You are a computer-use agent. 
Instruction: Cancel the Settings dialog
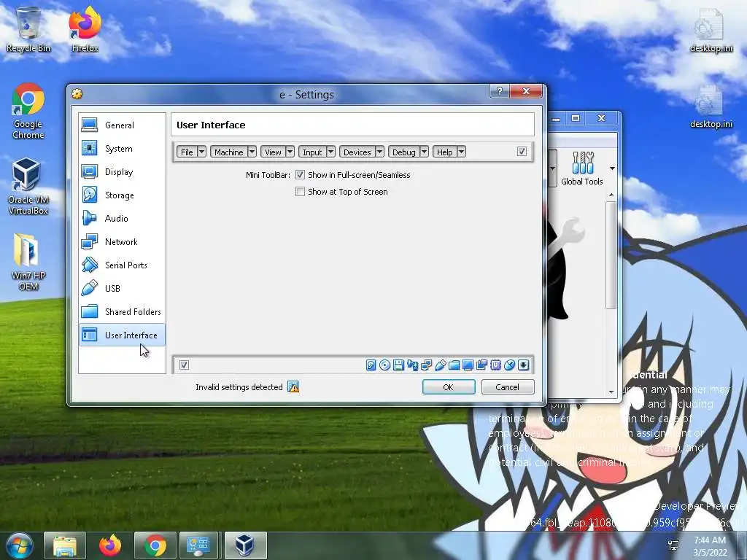tap(508, 387)
